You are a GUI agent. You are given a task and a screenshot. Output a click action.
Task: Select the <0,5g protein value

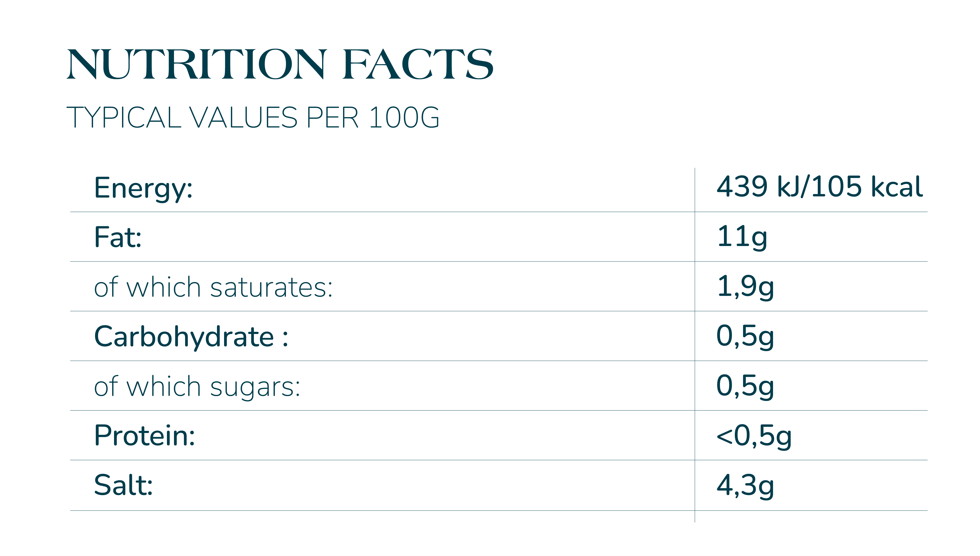coord(754,436)
